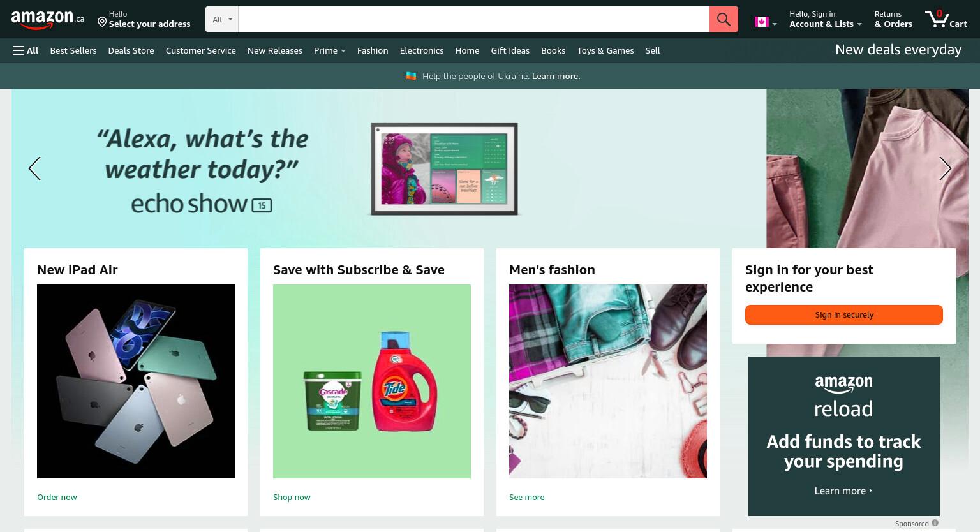Expand the language flag dropdown arrow
Screen dimensions: 980x532
(x=775, y=24)
